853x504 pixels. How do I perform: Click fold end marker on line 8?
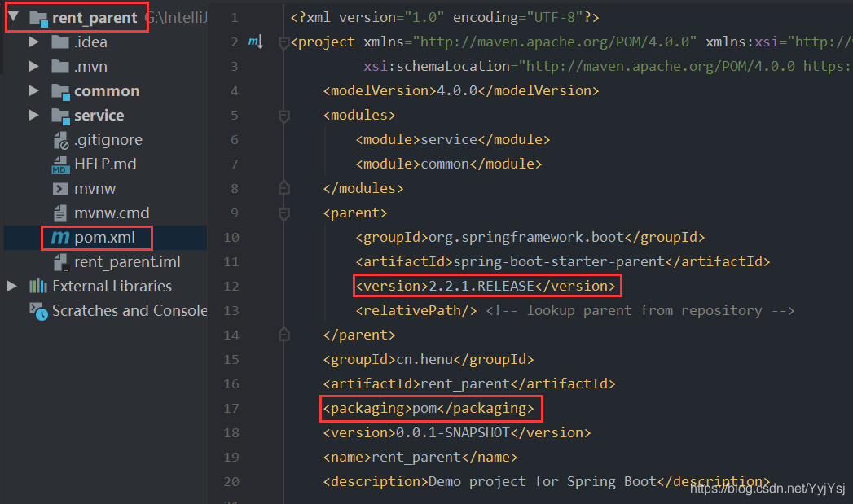point(284,187)
